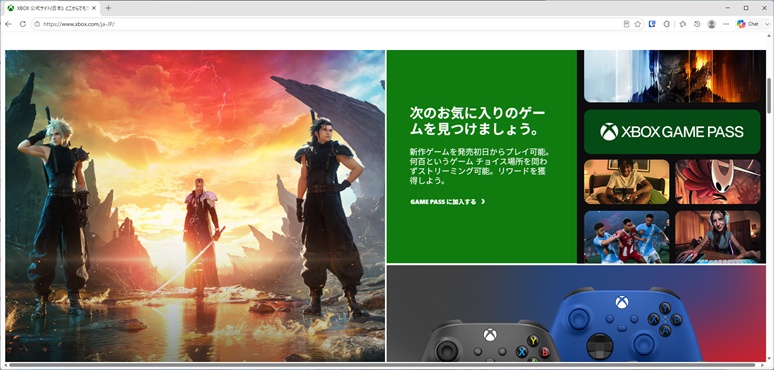774x370 pixels.
Task: Open the blue extension icon in toolbar
Action: [x=652, y=24]
